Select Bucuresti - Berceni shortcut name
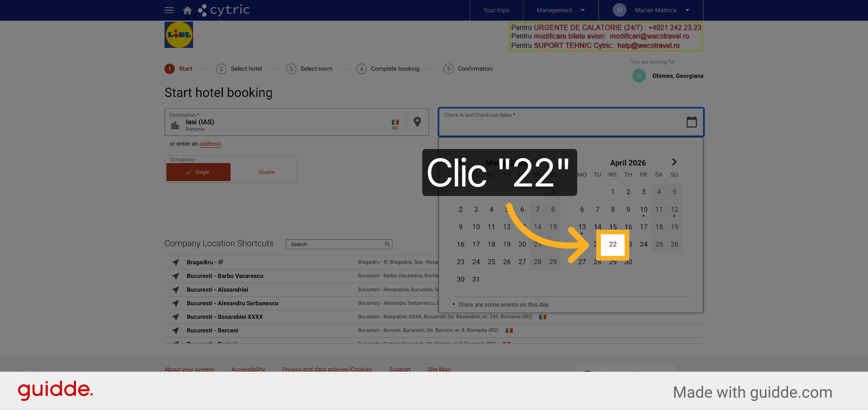The height and width of the screenshot is (410, 868). 212,331
